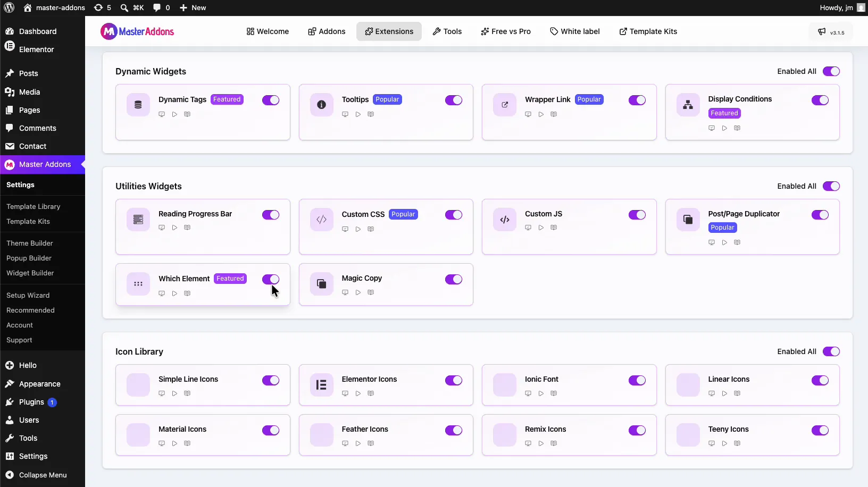Click Wrapper Link external-link icon
This screenshot has height=487, width=868.
click(505, 105)
